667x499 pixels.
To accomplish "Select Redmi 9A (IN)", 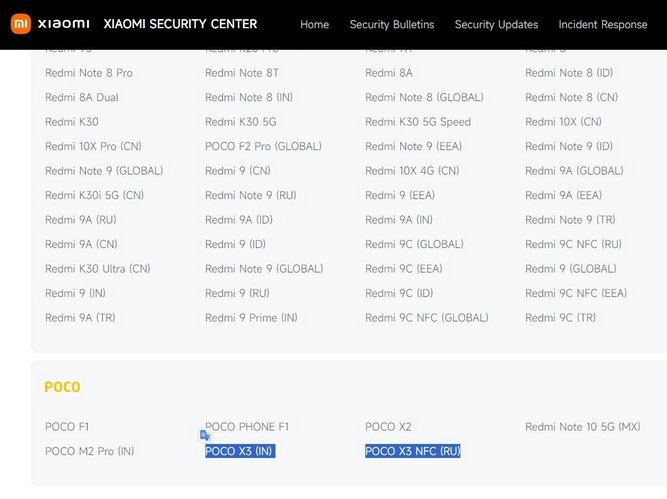I will [399, 220].
